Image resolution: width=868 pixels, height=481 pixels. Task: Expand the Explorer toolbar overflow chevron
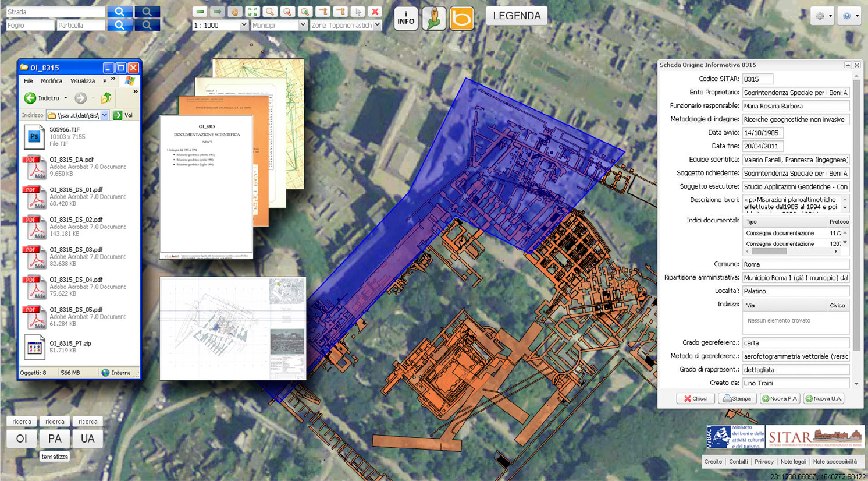(x=136, y=91)
